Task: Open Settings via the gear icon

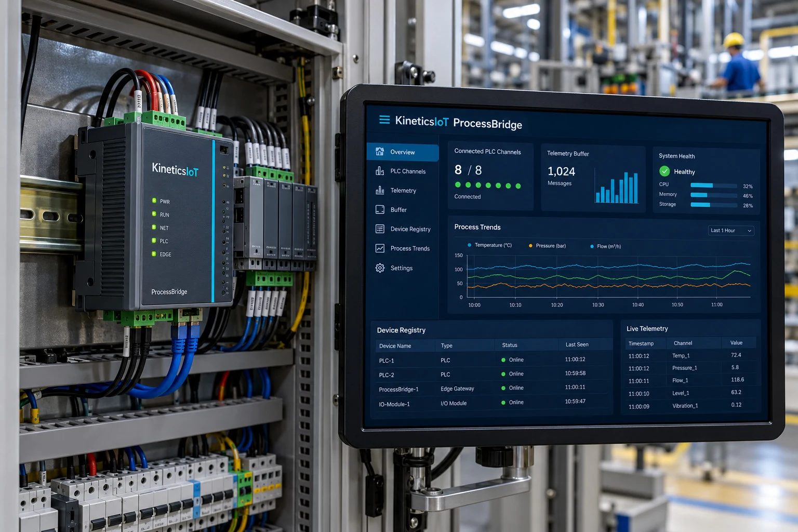Action: (380, 268)
